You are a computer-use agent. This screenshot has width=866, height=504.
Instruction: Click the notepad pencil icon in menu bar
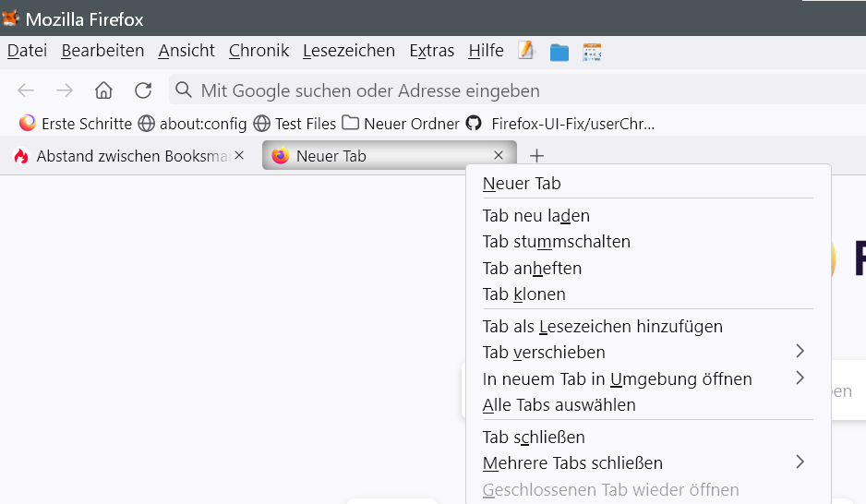(x=526, y=51)
